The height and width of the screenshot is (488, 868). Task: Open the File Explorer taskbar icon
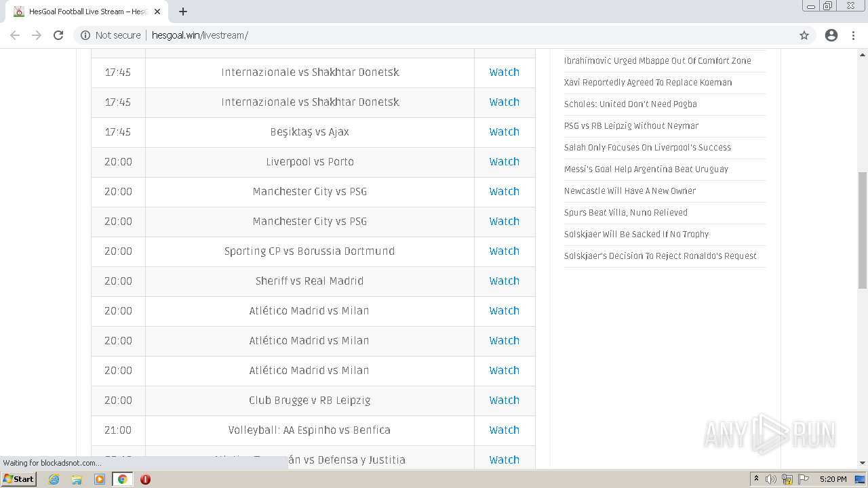point(77,479)
